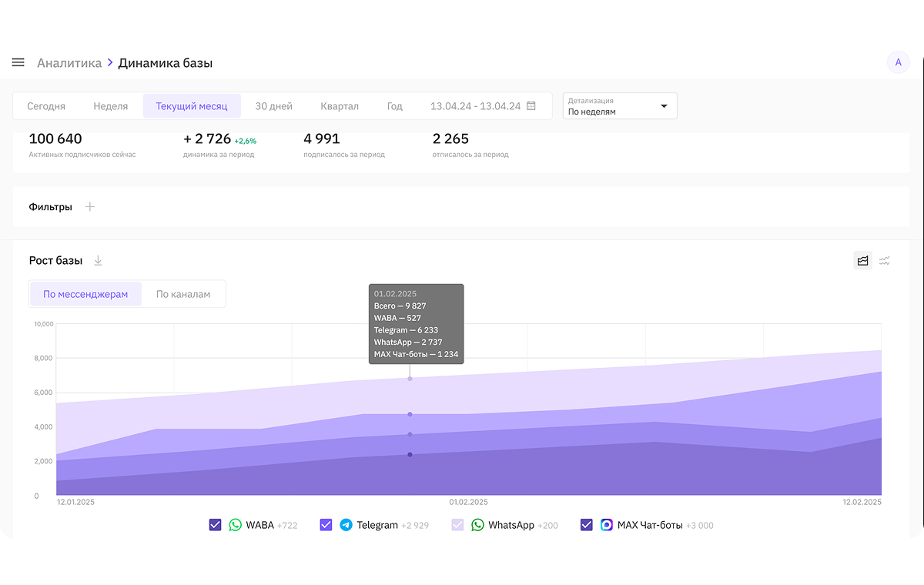Toggle the WhatsApp series checkbox
Viewport: 924px width, 585px height.
tap(458, 525)
